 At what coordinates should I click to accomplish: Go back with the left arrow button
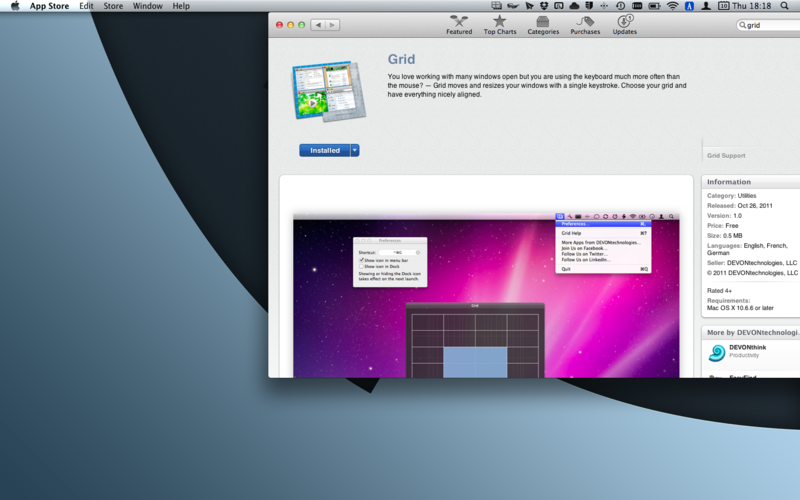coord(318,24)
